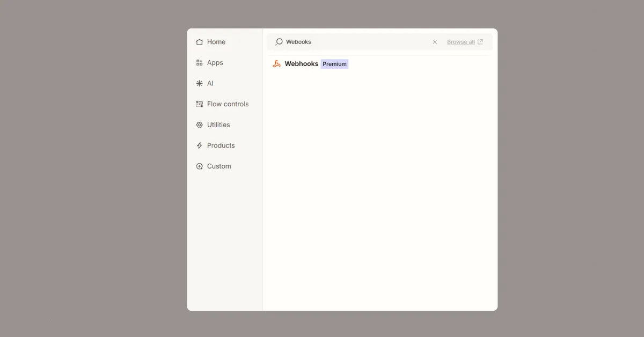Select the Webhooks search result
Image resolution: width=644 pixels, height=337 pixels.
click(x=301, y=63)
